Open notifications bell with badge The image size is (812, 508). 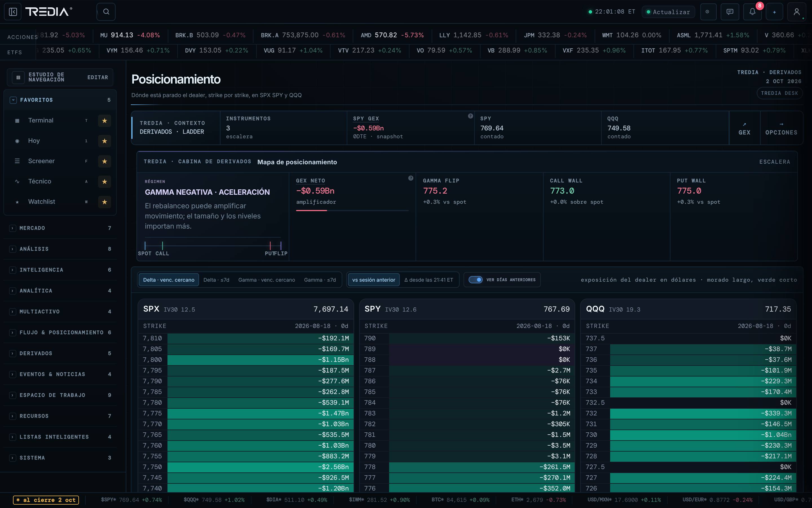pos(753,12)
